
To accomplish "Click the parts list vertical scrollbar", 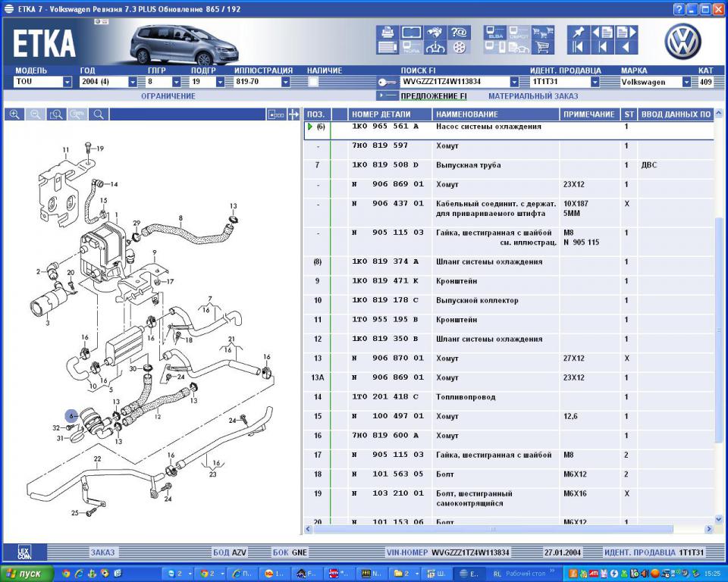I will [719, 330].
